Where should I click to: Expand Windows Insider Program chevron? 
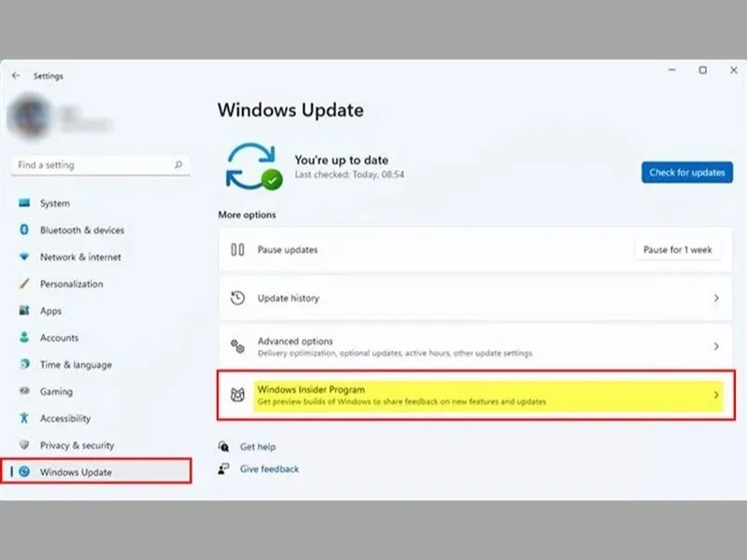coord(716,395)
